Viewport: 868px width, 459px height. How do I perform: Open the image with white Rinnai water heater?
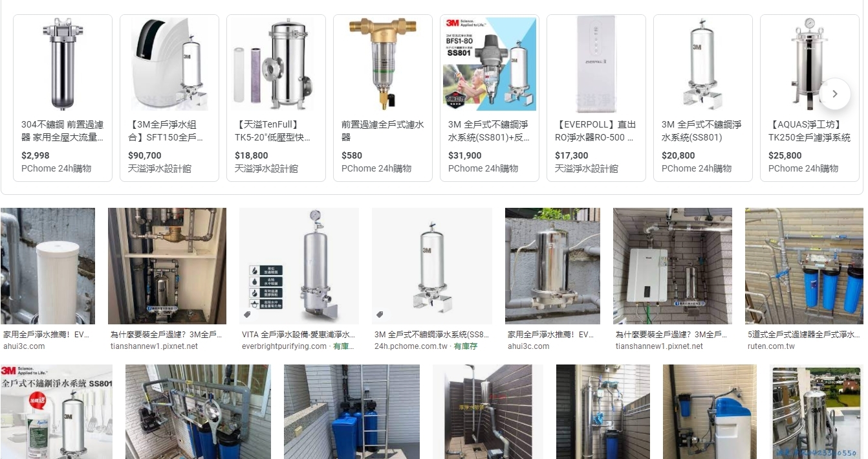pyautogui.click(x=673, y=266)
